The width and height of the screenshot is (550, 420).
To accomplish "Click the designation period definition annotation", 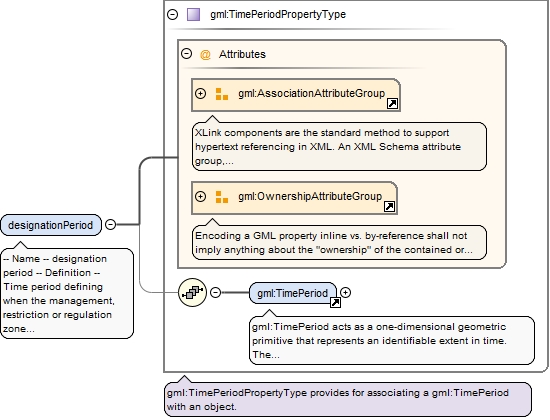I will tap(67, 293).
